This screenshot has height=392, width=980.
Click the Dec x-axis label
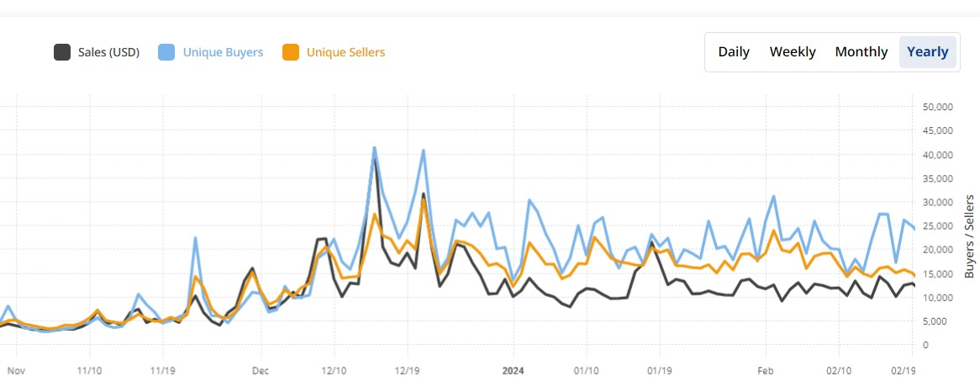pyautogui.click(x=260, y=370)
